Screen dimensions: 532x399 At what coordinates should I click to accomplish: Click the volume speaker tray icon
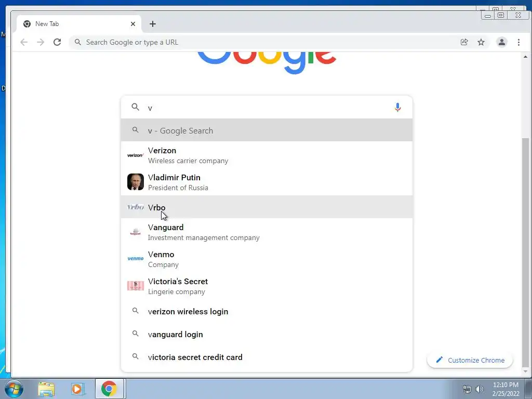point(480,389)
